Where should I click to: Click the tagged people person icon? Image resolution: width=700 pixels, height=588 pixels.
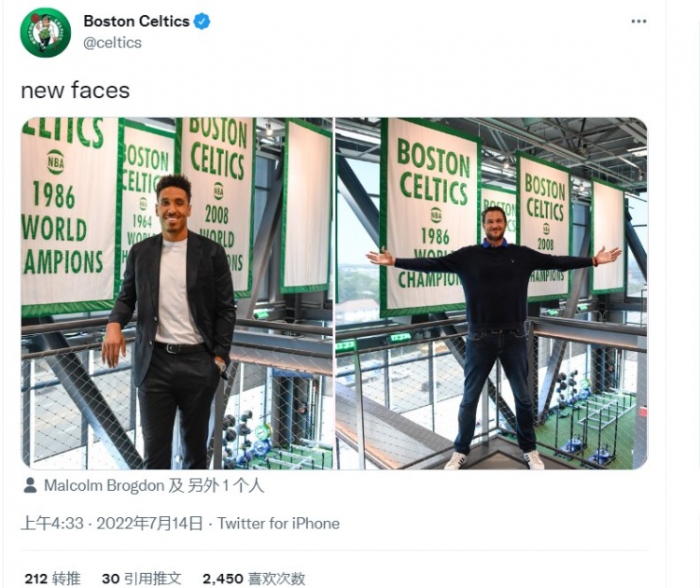point(30,485)
